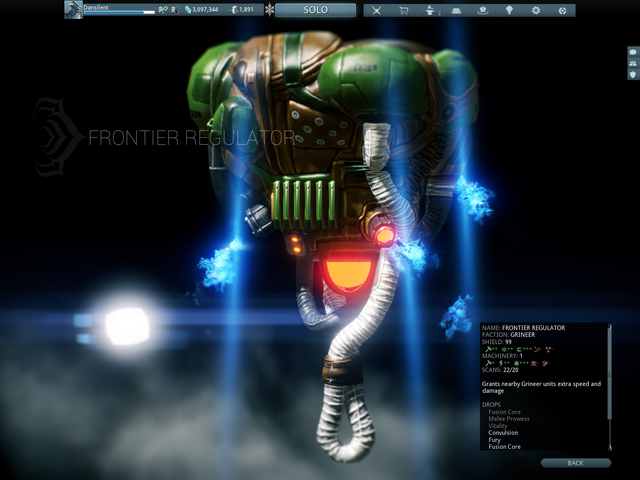Click the Shield row magnetic icon
The width and height of the screenshot is (640, 480).
pos(520,350)
